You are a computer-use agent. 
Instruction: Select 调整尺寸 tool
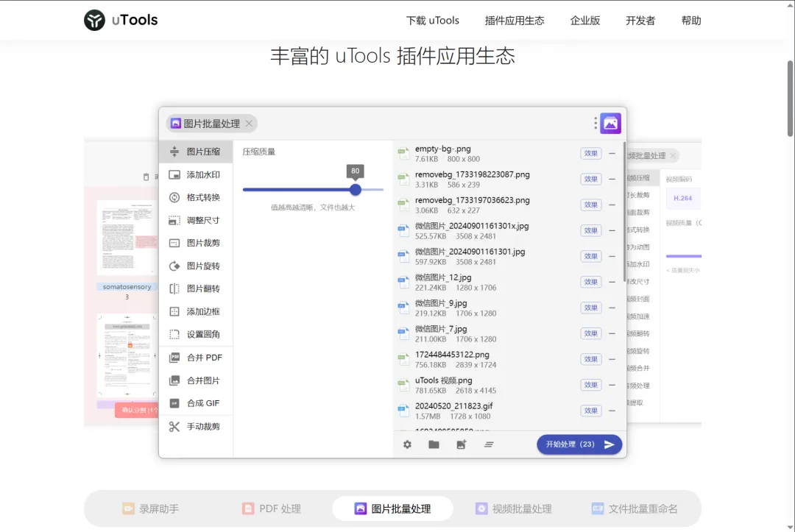tap(196, 221)
